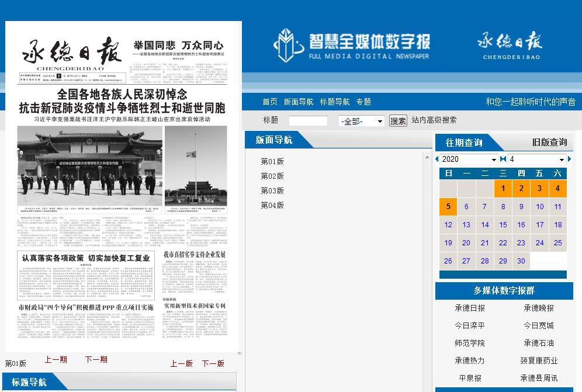
Task: Click the main headline 全国各地各族人民深切悼念 article
Action: coord(122,101)
